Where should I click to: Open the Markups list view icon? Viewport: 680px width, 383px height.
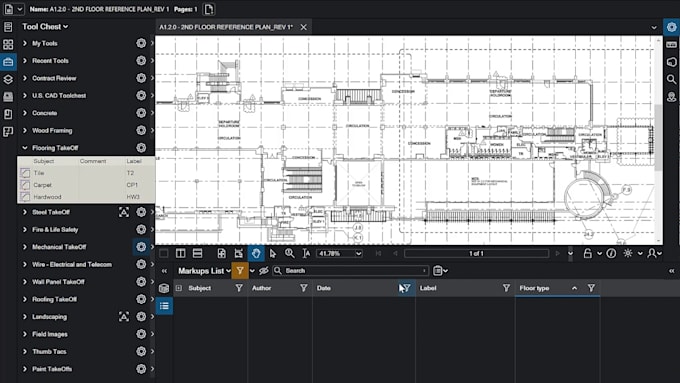pos(164,306)
